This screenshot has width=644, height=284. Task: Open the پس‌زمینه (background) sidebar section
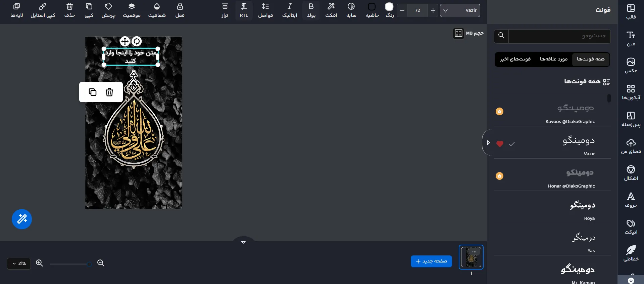pyautogui.click(x=631, y=119)
